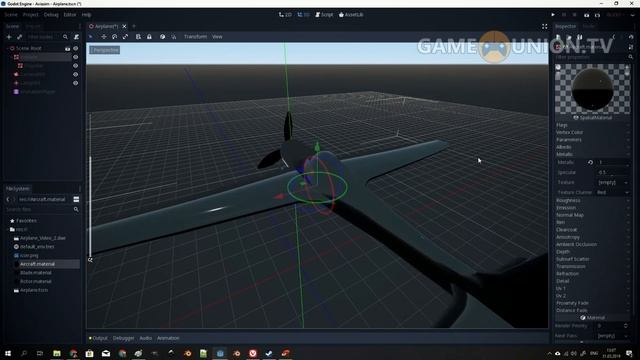Click the Metallic value field
The height and width of the screenshot is (360, 640).
coord(613,162)
